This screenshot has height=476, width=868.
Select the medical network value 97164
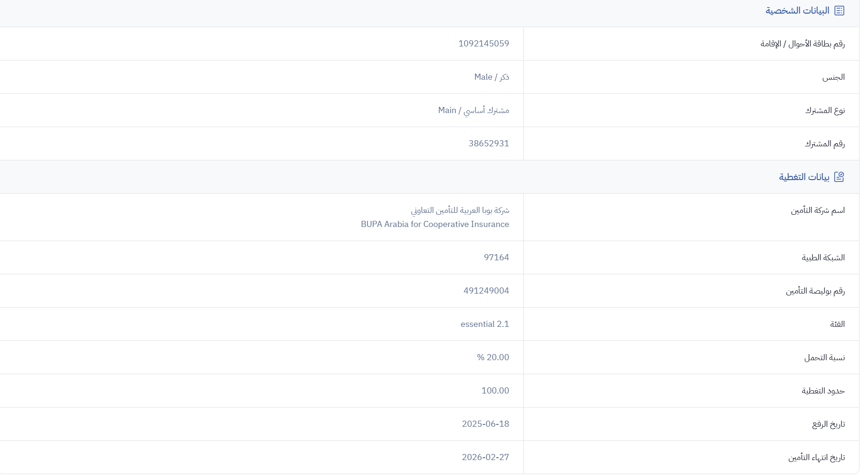[496, 257]
